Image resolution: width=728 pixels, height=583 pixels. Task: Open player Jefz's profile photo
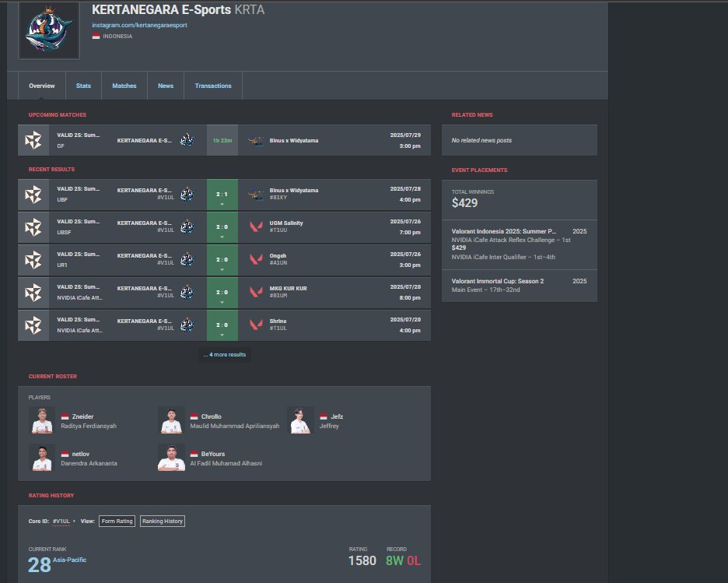pos(300,420)
